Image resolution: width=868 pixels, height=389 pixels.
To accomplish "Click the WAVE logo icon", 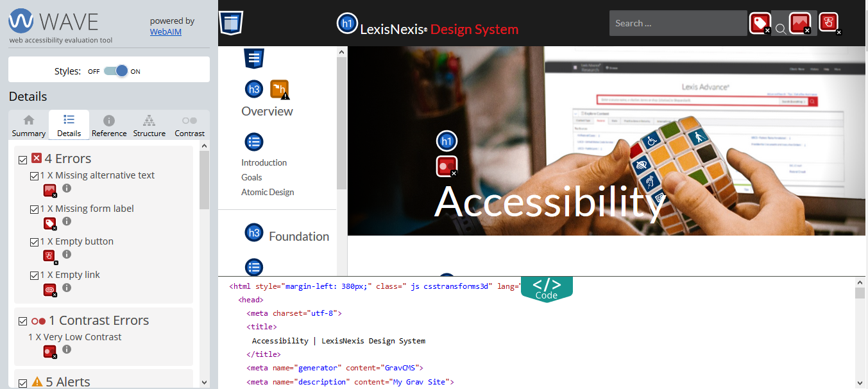I will (x=21, y=22).
